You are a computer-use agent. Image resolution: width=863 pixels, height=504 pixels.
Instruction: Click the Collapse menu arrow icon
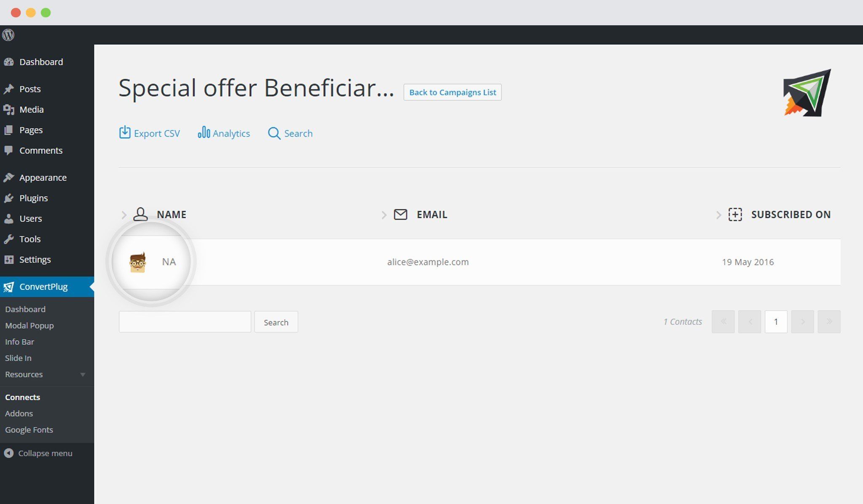(x=8, y=453)
